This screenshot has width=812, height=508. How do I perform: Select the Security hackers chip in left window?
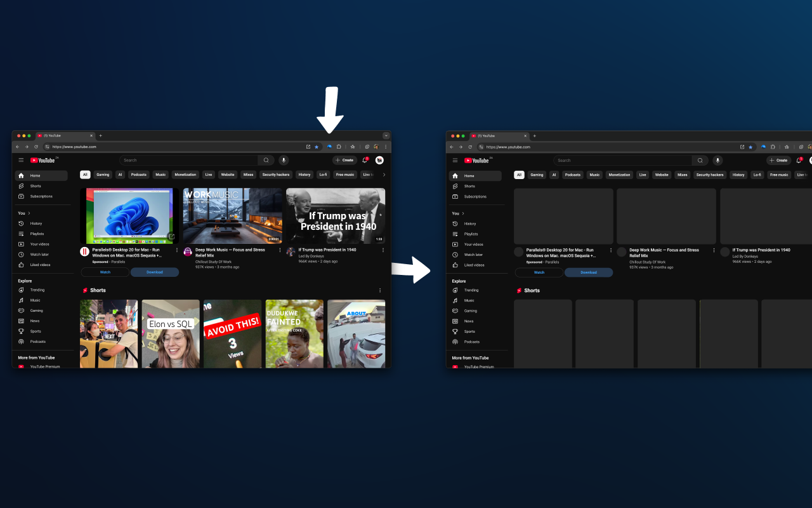pos(276,175)
